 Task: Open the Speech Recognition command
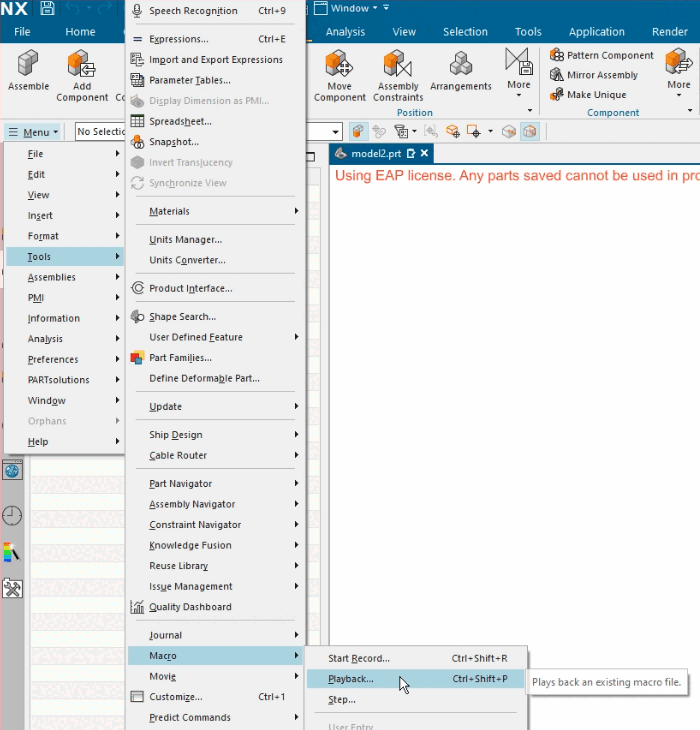click(x=215, y=11)
